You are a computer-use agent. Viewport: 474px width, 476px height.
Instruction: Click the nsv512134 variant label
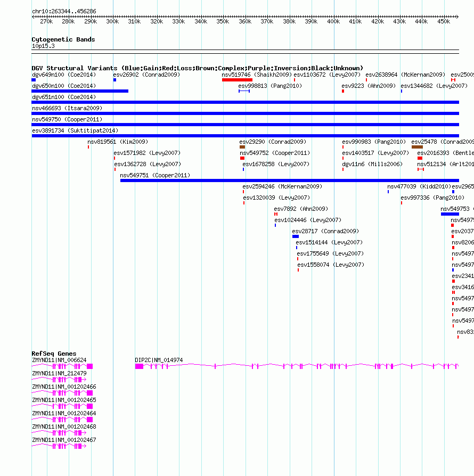[445, 164]
